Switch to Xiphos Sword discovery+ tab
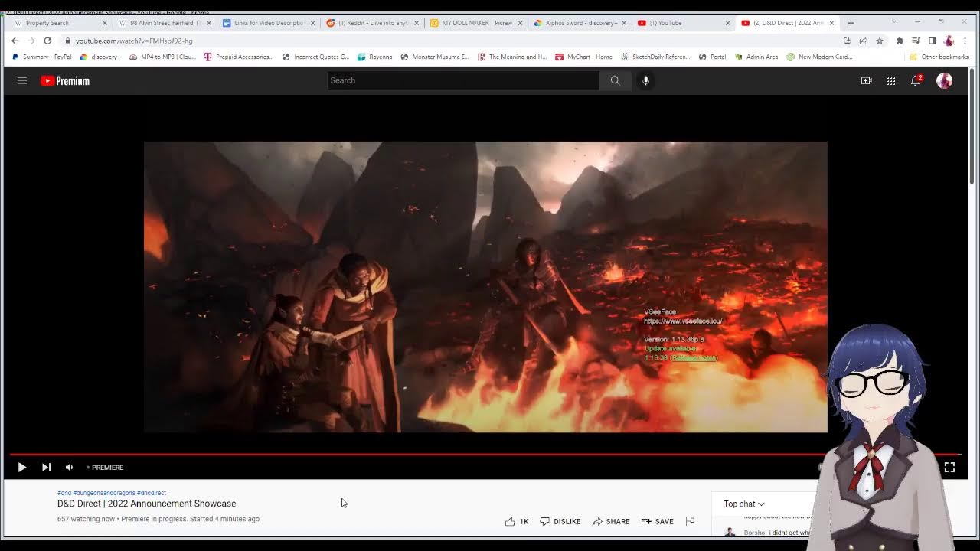The width and height of the screenshot is (980, 551). (x=579, y=23)
